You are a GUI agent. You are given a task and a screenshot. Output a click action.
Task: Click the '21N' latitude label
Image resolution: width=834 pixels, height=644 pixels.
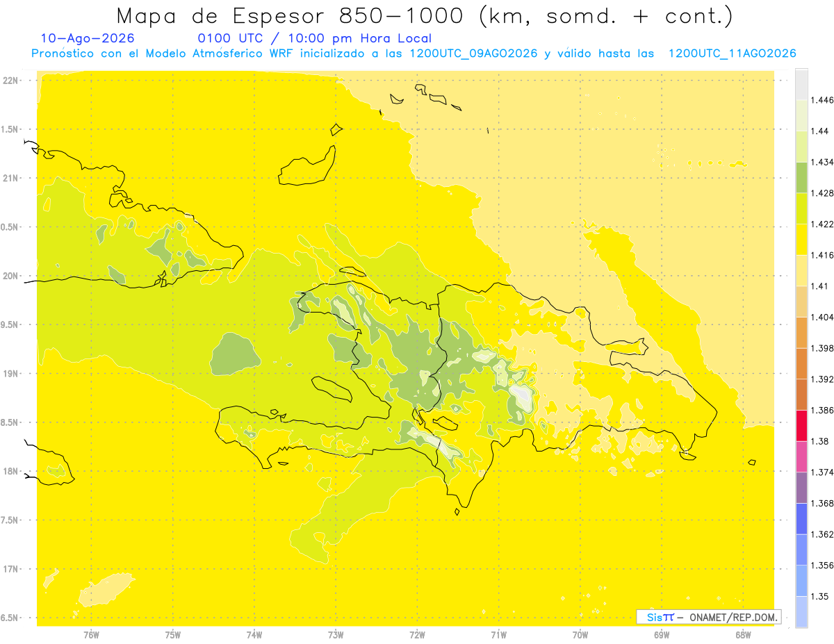[12, 179]
